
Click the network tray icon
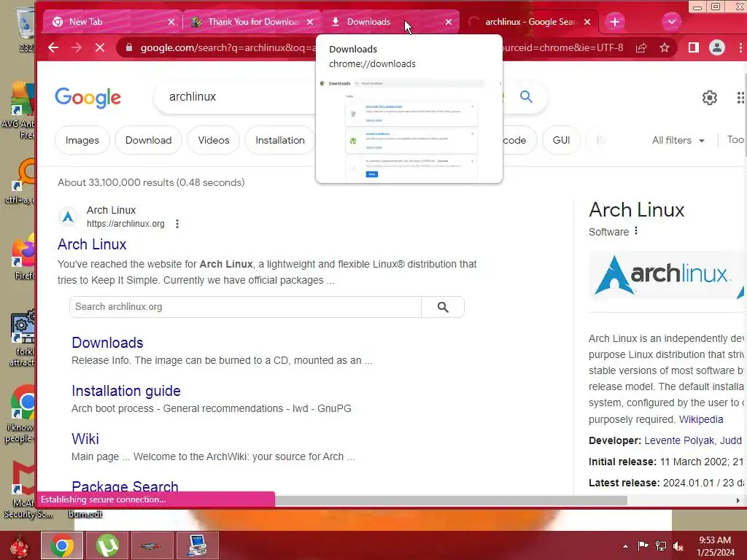pos(661,546)
